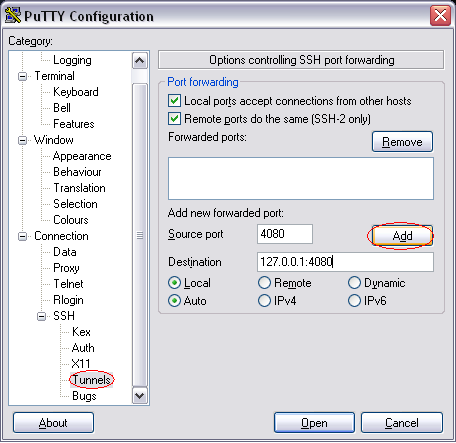Click the category list scrollbar thumb

(x=140, y=235)
